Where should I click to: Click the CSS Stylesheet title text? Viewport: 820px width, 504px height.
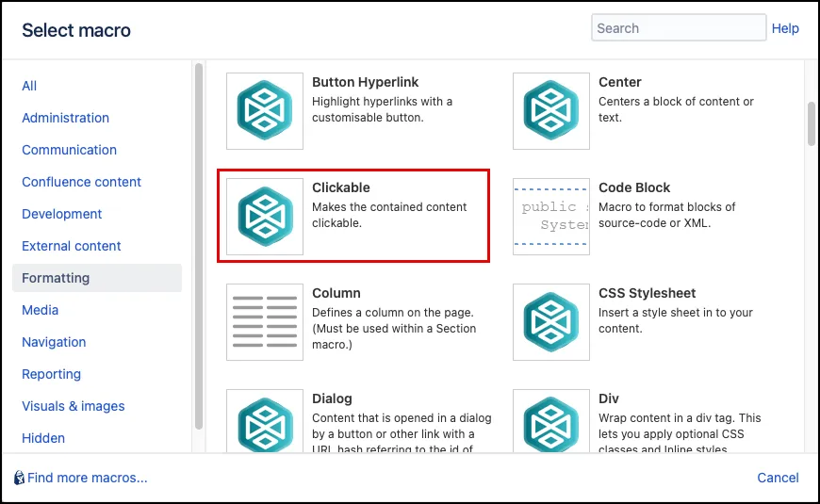coord(647,293)
